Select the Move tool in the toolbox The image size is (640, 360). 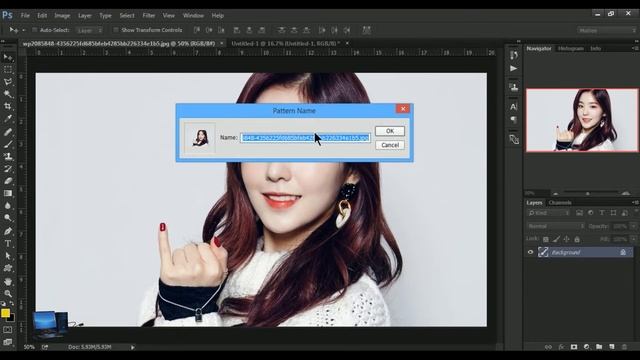click(8, 58)
